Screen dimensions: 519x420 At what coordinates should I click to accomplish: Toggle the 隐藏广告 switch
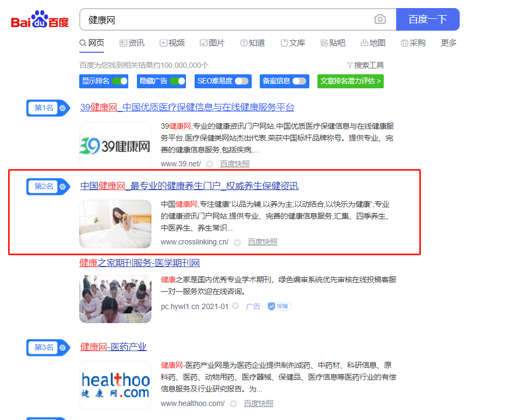177,81
